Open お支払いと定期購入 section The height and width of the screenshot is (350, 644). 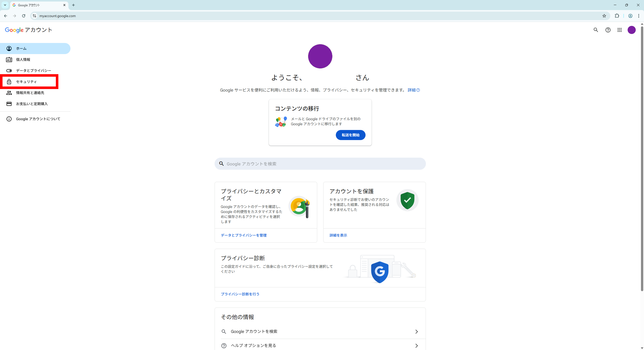point(35,104)
